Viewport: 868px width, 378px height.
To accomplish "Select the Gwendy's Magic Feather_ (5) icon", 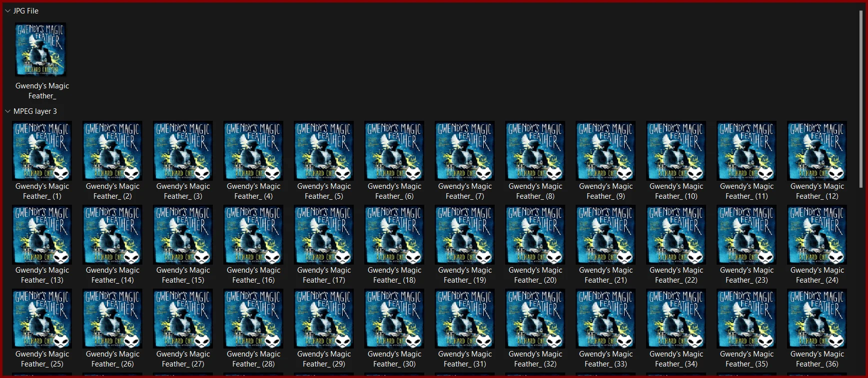I will [x=324, y=151].
